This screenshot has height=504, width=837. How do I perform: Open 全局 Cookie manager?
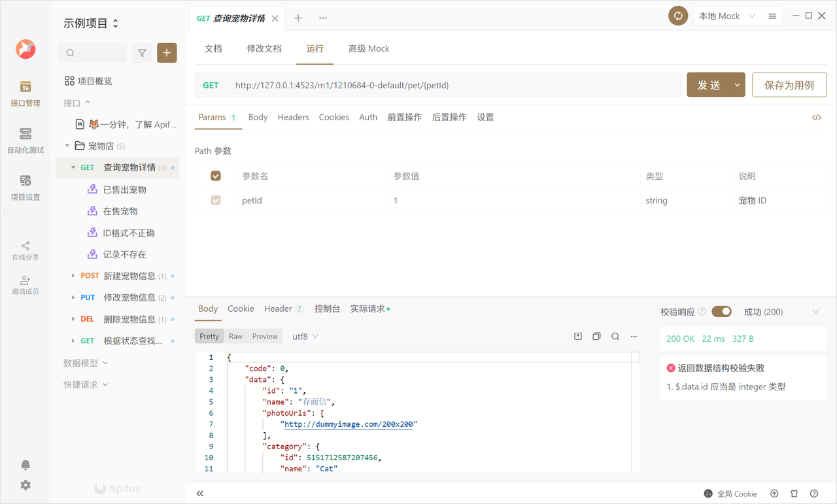[730, 494]
